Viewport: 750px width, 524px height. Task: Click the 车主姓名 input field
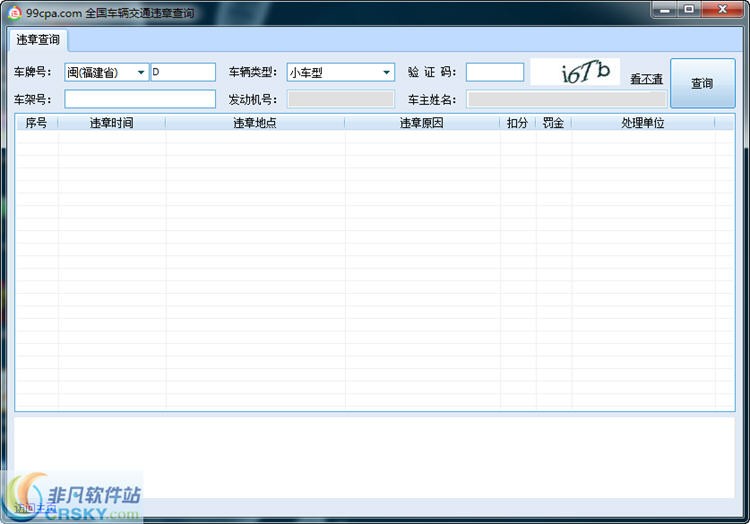566,99
